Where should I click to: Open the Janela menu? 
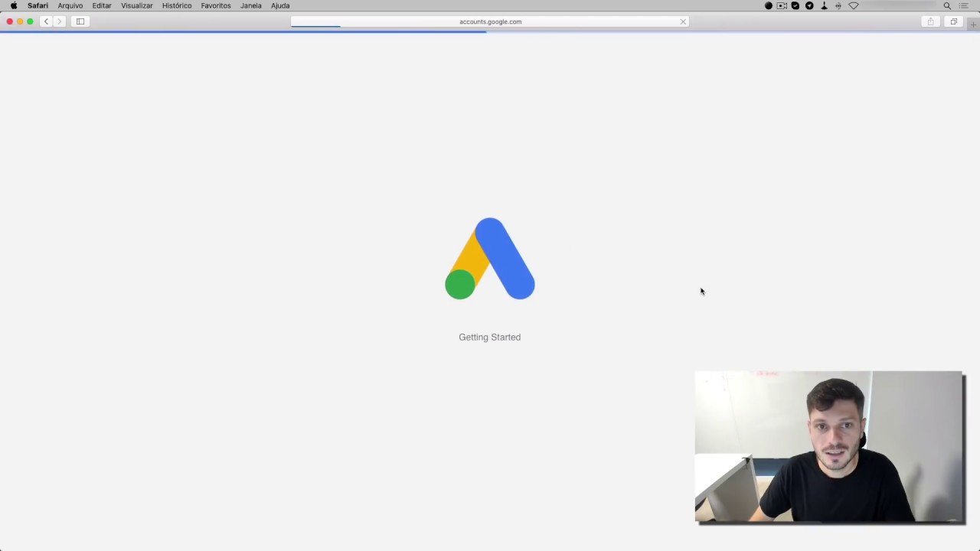tap(251, 5)
